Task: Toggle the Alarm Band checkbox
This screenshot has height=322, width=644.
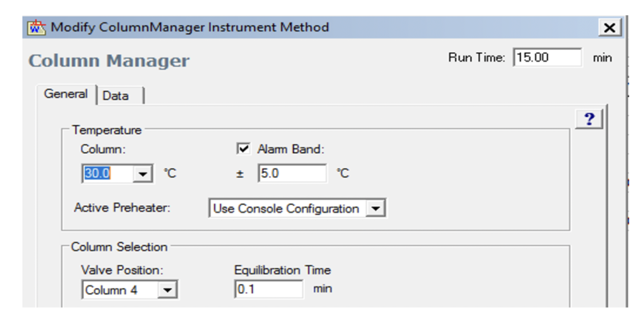Action: click(243, 149)
